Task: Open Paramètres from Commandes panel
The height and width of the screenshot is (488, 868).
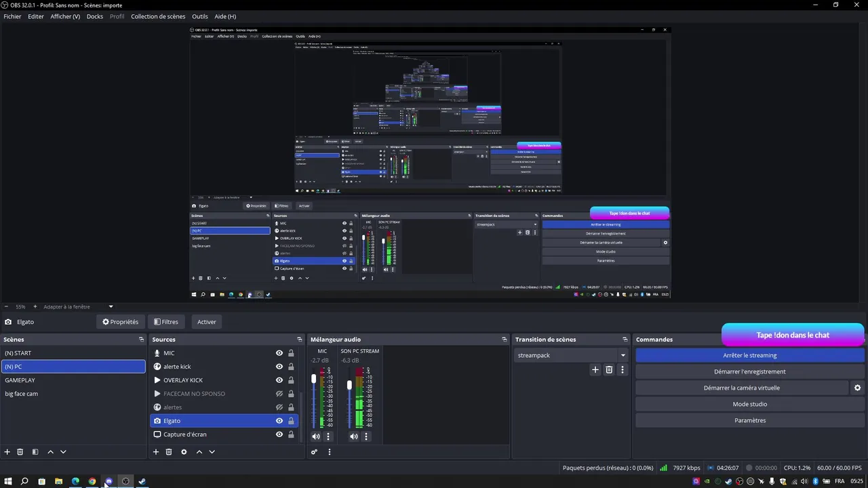Action: (x=750, y=420)
